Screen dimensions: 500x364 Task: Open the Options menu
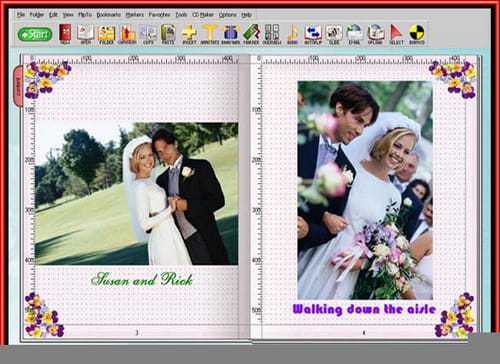coord(228,15)
